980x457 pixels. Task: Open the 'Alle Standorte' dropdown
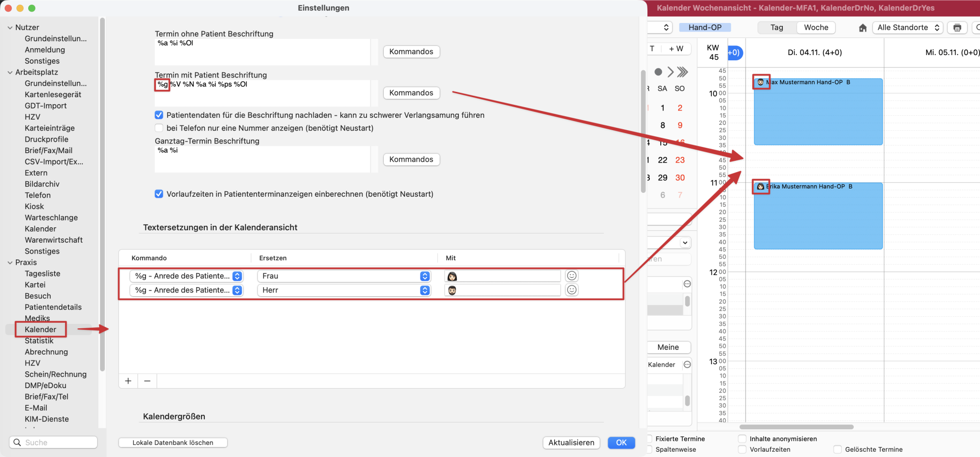coord(907,27)
